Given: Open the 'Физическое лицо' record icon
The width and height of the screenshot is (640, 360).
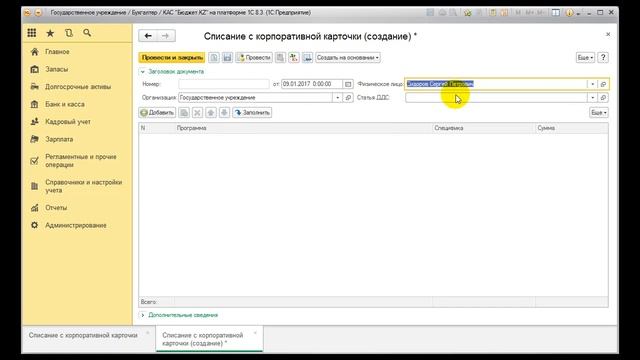Looking at the screenshot, I should coord(603,84).
